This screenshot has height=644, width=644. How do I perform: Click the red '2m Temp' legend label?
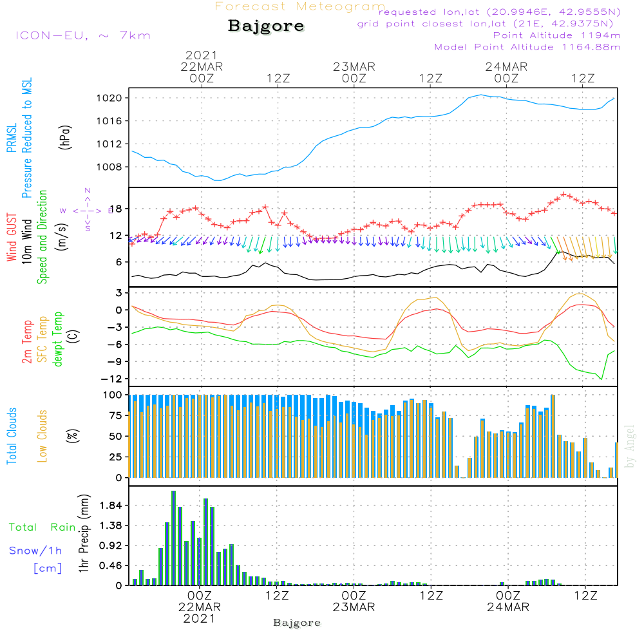[x=26, y=342]
